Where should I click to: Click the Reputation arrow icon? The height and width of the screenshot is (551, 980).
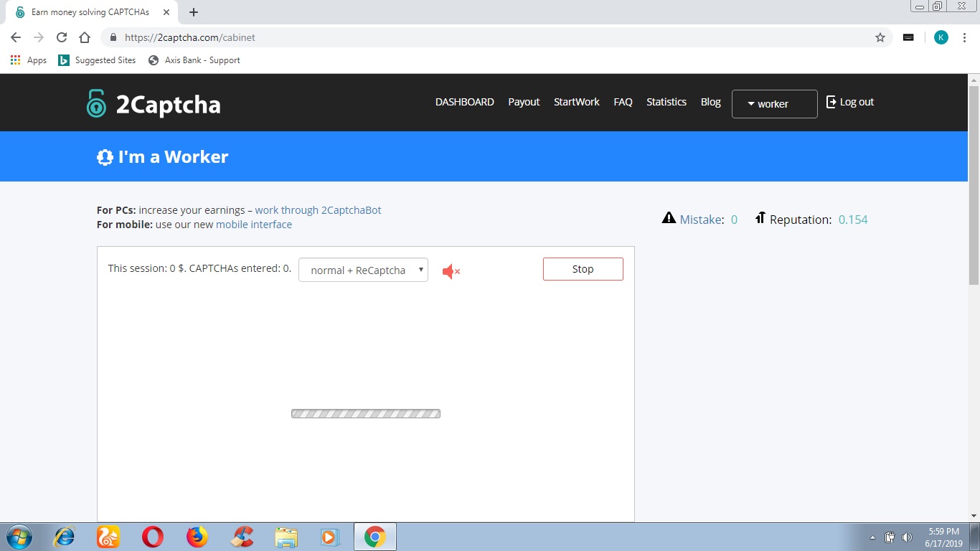(x=760, y=217)
